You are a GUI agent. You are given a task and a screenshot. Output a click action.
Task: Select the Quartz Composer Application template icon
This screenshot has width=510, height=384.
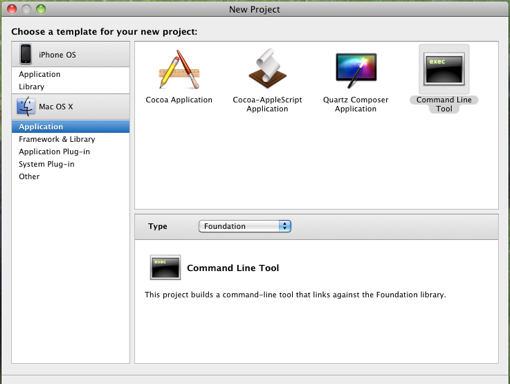click(x=356, y=70)
